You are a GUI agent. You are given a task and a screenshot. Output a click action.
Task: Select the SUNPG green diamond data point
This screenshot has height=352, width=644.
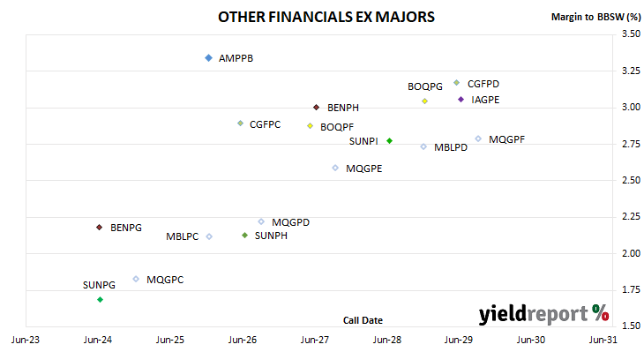[x=100, y=299]
